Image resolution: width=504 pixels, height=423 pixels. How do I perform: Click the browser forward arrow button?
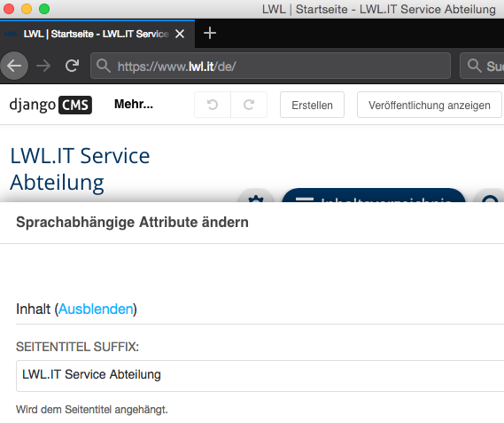(43, 66)
